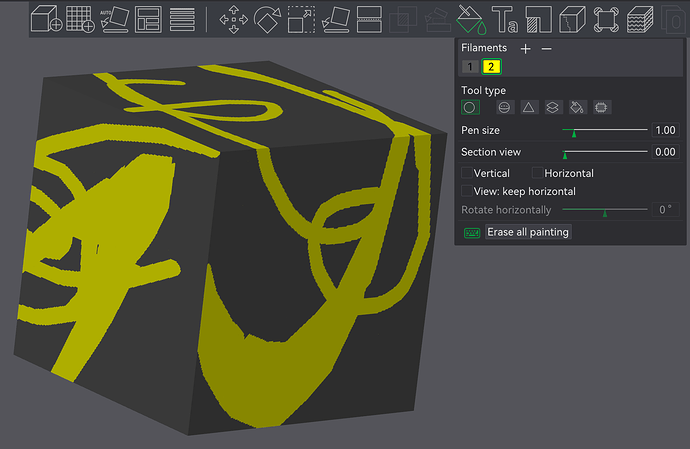This screenshot has height=449, width=690.
Task: Add a filament with plus icon
Action: (525, 48)
